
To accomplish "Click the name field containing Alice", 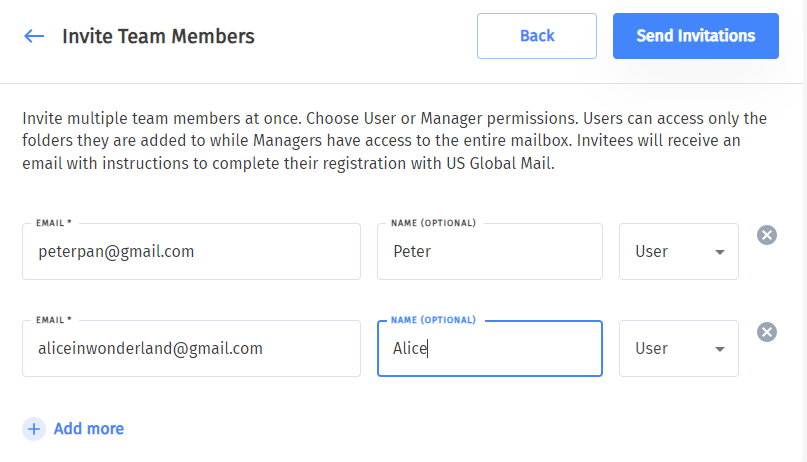I will (x=489, y=349).
